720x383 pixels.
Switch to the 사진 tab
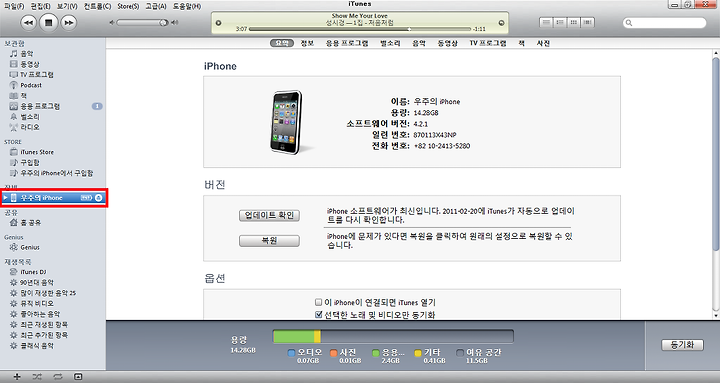click(x=543, y=43)
